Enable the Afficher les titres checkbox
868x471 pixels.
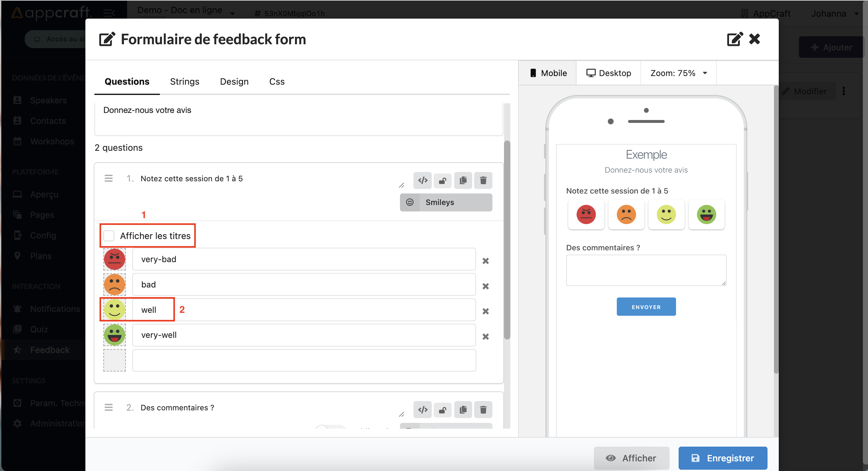click(x=110, y=235)
